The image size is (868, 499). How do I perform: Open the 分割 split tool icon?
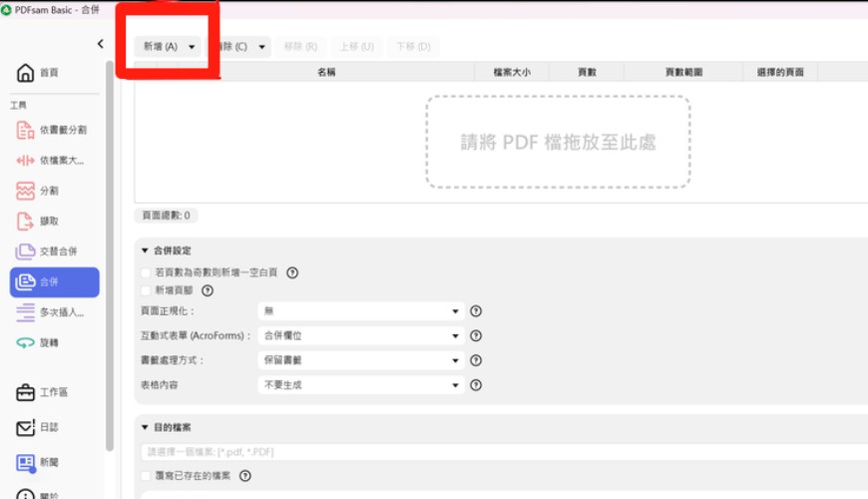25,191
